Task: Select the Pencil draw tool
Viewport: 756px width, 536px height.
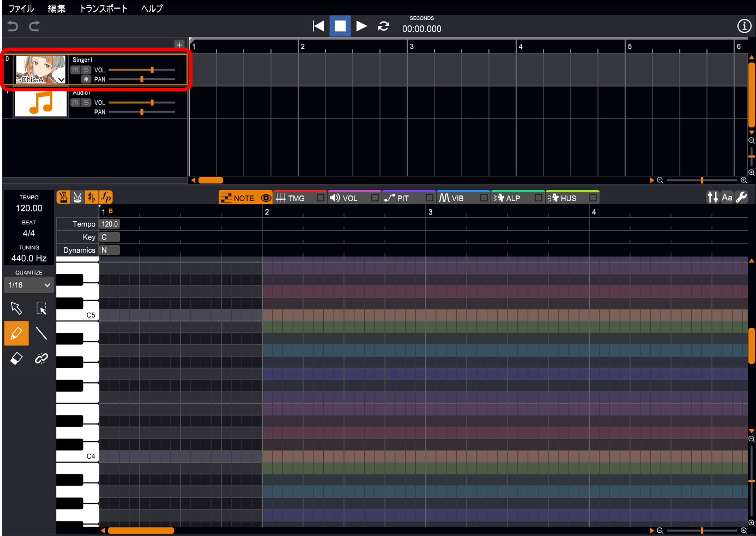Action: [16, 333]
